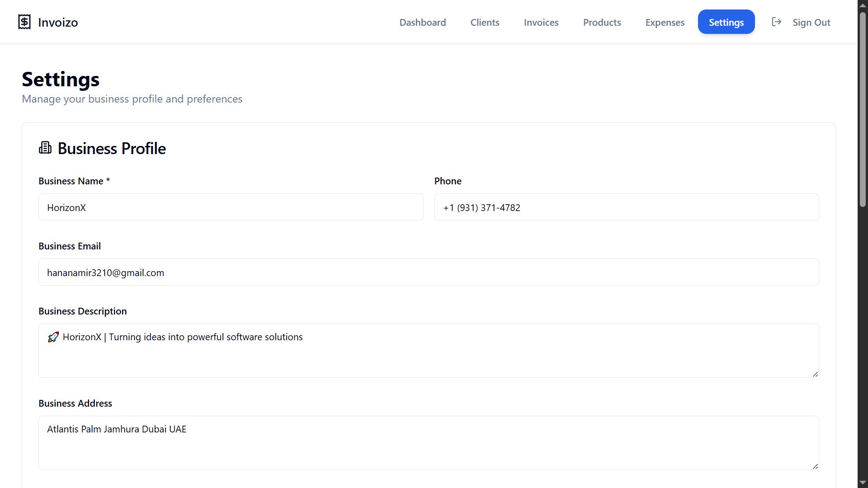868x488 pixels.
Task: Click the sign out arrow icon
Action: pos(776,22)
